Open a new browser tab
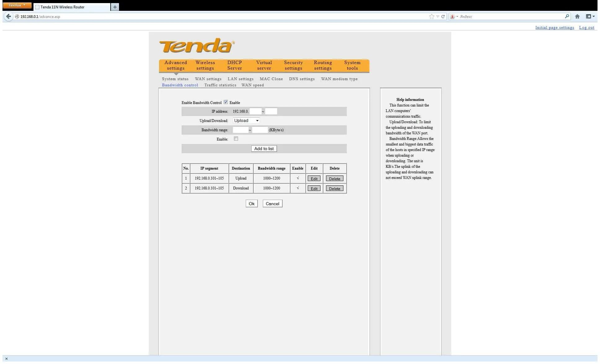 pyautogui.click(x=115, y=7)
